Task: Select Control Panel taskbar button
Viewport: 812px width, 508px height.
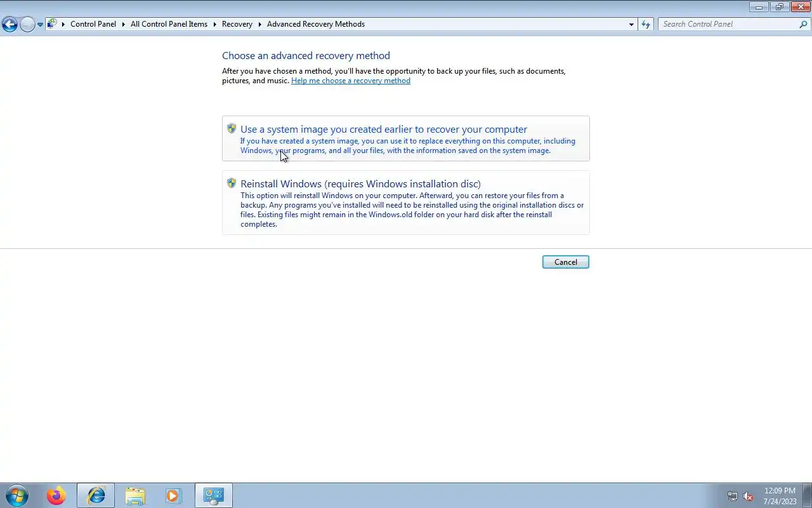Action: click(x=214, y=495)
